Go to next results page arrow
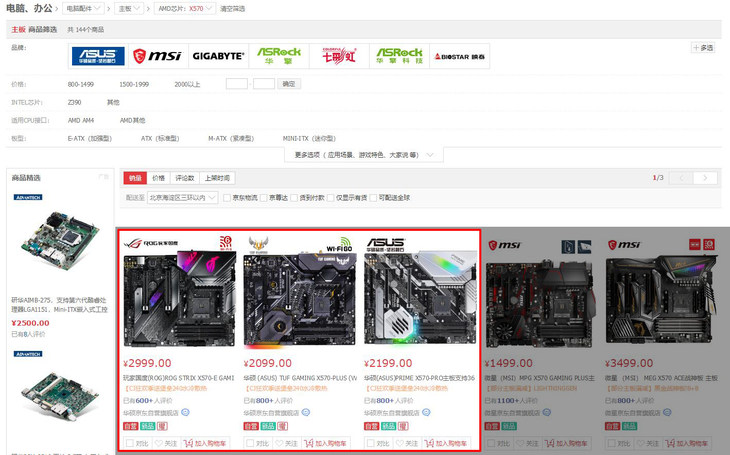This screenshot has height=455, width=730. tap(705, 178)
